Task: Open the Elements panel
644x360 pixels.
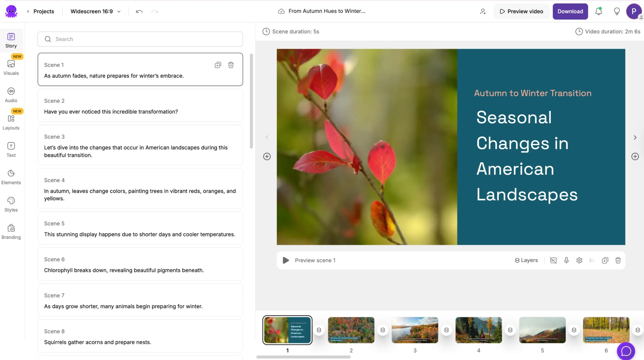Action: coord(11,177)
